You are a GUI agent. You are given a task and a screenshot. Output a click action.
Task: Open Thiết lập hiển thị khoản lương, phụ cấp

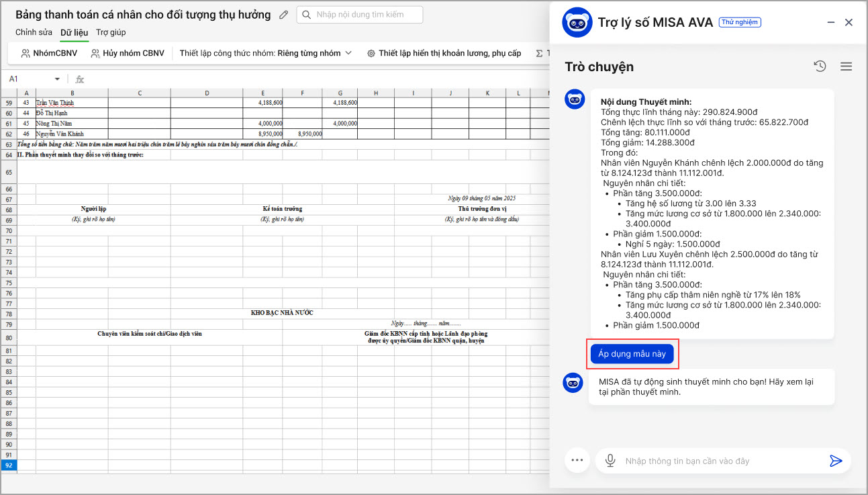pyautogui.click(x=444, y=53)
